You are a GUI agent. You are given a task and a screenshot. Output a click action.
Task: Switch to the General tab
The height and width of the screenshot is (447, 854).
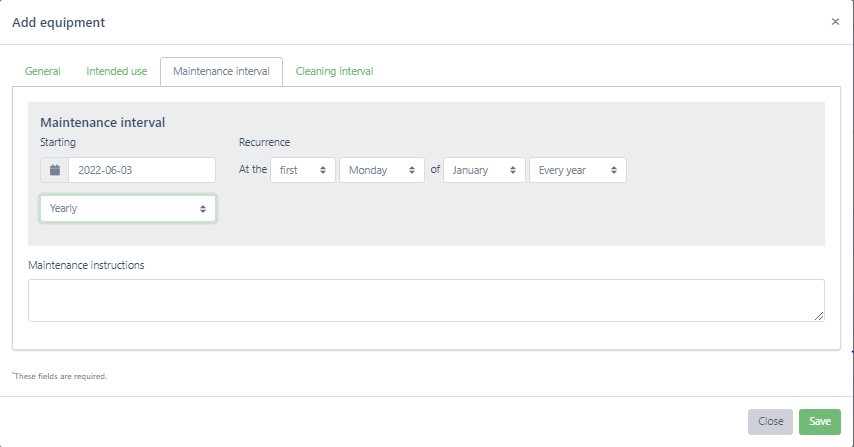pos(42,71)
